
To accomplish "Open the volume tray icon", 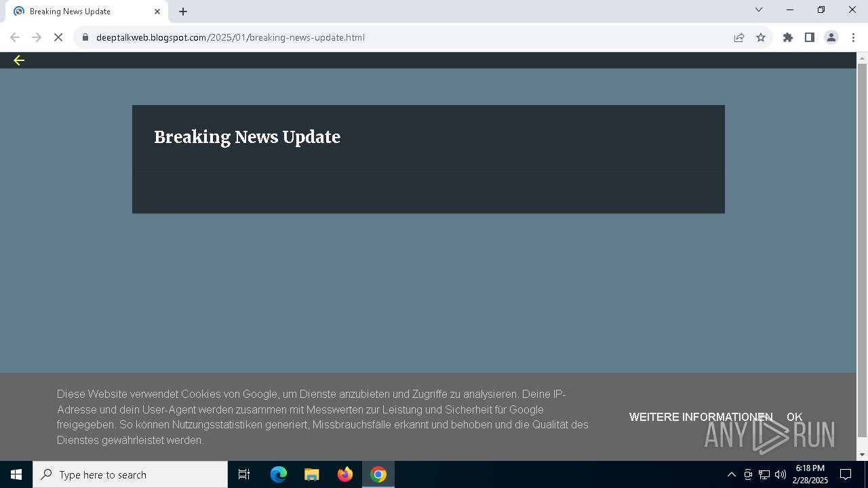I will point(781,474).
